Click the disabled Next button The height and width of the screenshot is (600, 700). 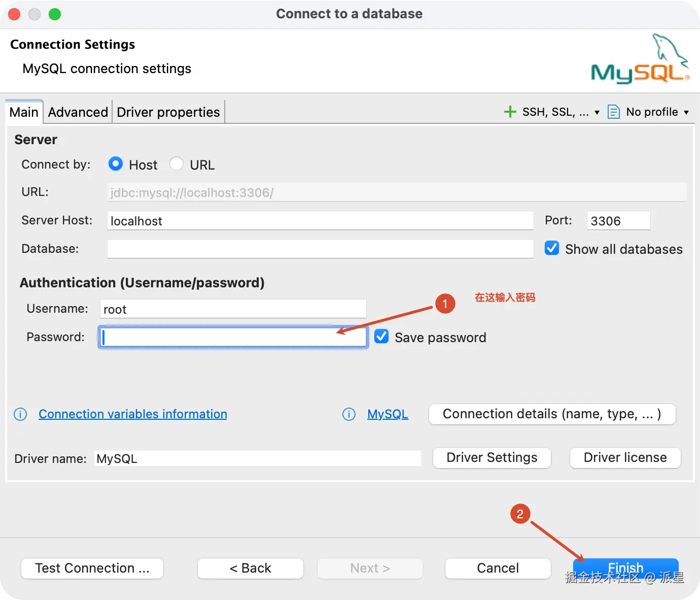[x=370, y=568]
